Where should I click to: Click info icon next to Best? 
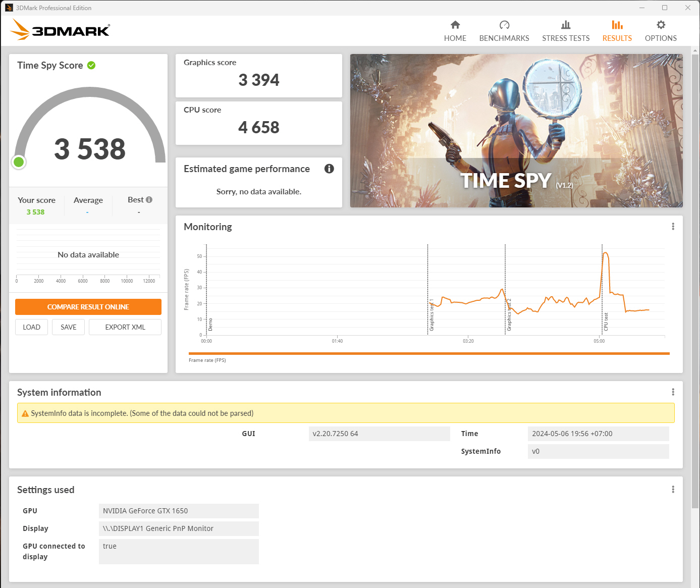pos(149,200)
